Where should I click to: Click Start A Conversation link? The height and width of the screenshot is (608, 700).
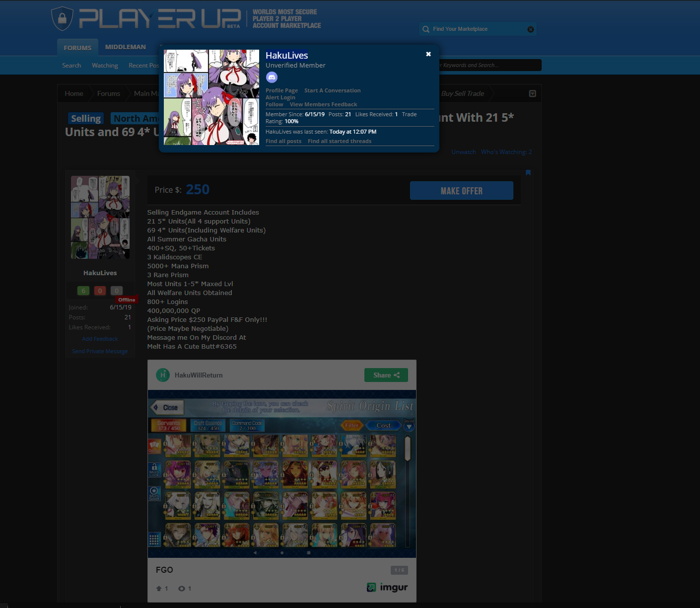coord(333,90)
